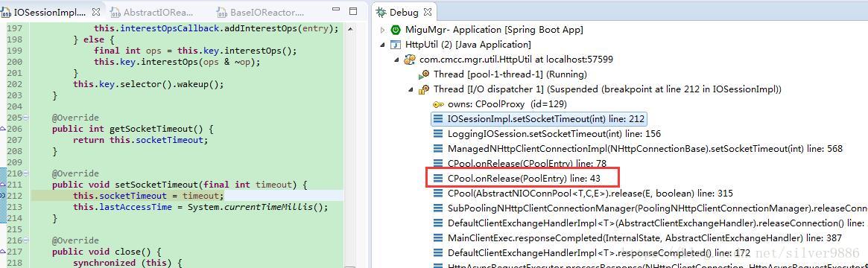Collapse the getSocketTimeout method fold at line 205

pos(27,118)
